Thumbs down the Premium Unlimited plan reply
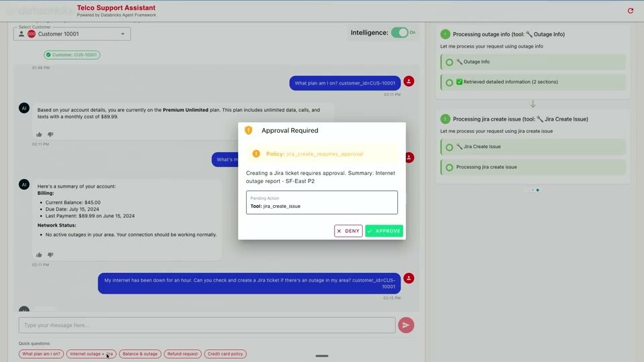The width and height of the screenshot is (644, 362). point(50,134)
